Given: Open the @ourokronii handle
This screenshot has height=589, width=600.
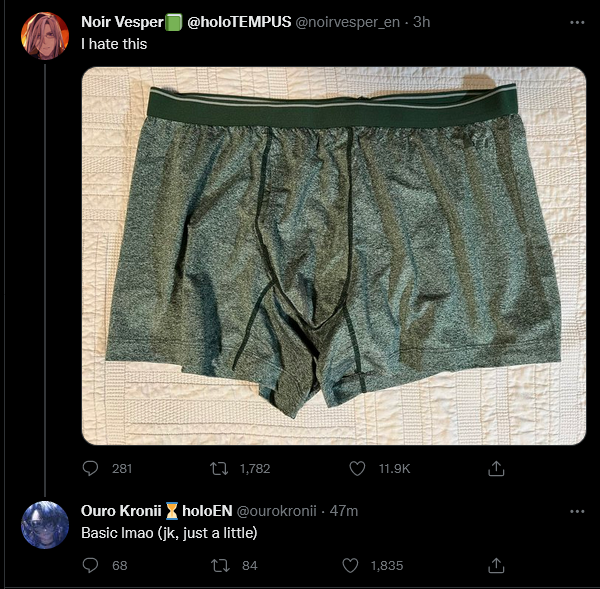Looking at the screenshot, I should (276, 511).
